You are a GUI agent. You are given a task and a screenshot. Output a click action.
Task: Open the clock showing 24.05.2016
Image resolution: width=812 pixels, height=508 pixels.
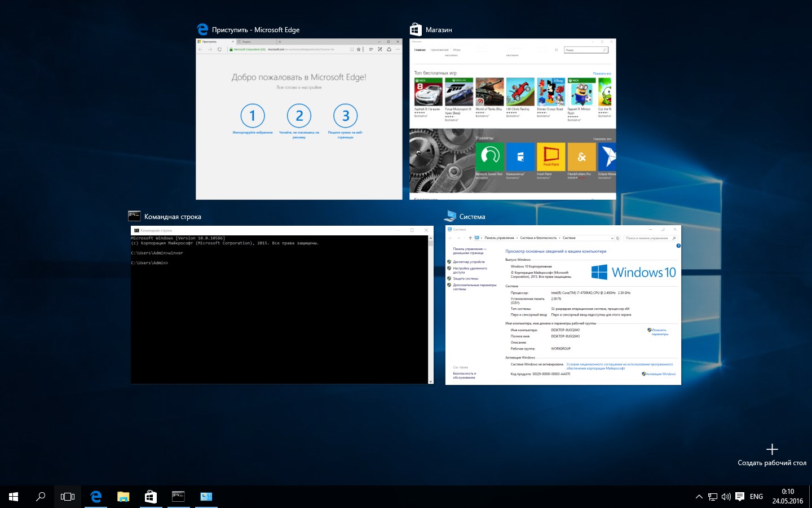click(787, 497)
